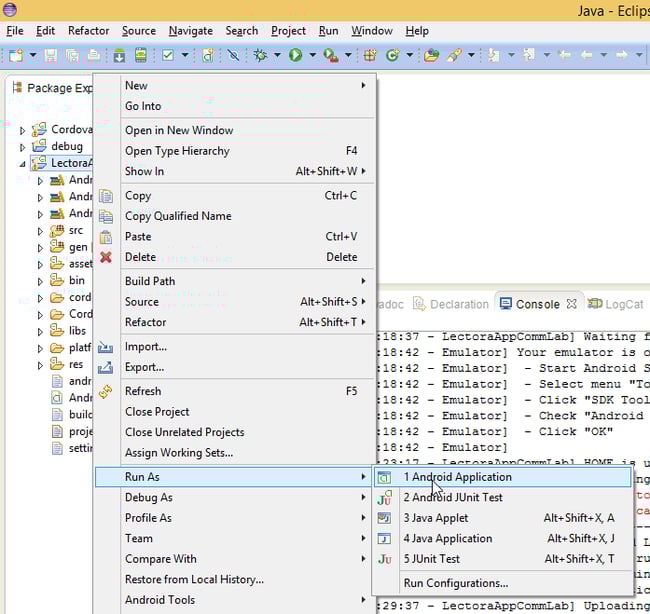Run as 1 Android Application

502,477
